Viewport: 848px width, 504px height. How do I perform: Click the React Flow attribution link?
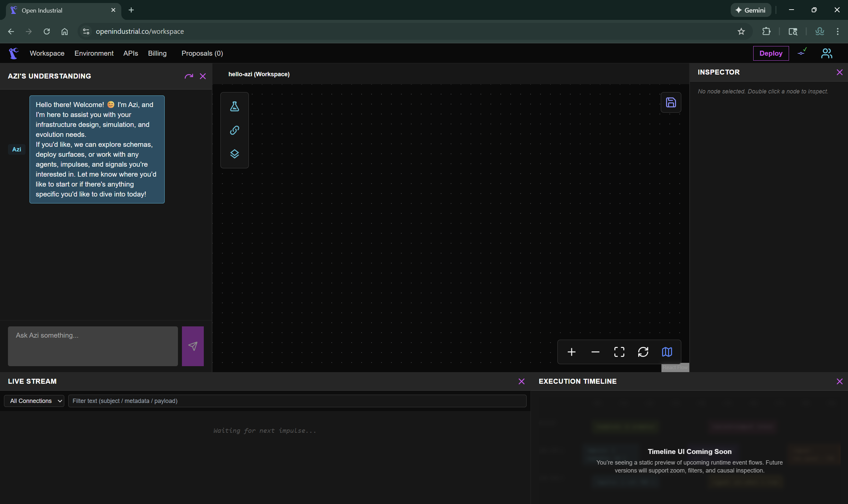click(675, 367)
